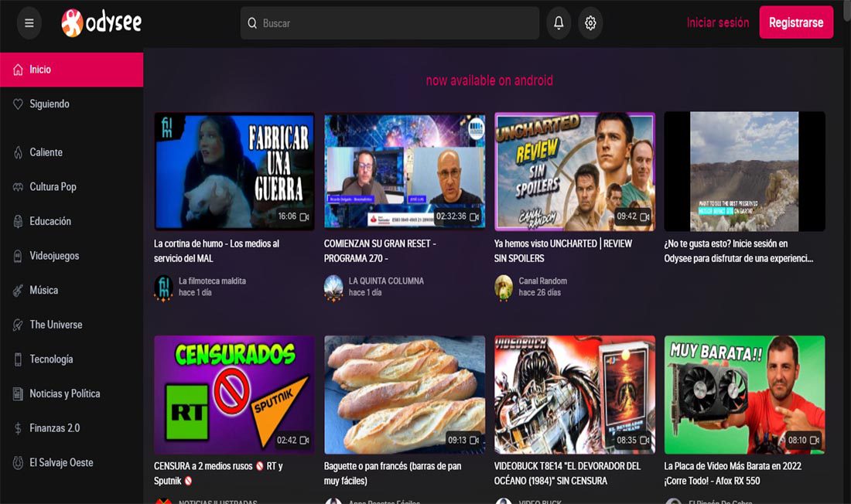Screen dimensions: 851x504
Task: Open COMIENZAN SU GRAN RESET video title
Action: point(380,251)
